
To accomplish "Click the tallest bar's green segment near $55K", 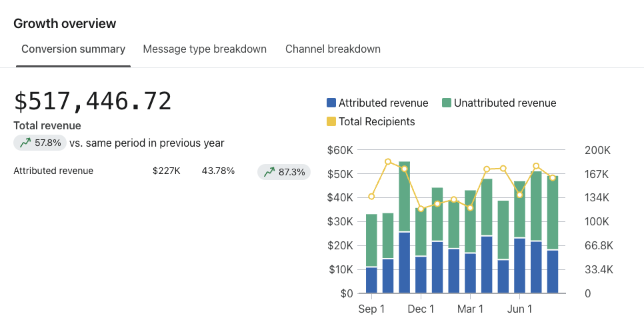I will (404, 197).
